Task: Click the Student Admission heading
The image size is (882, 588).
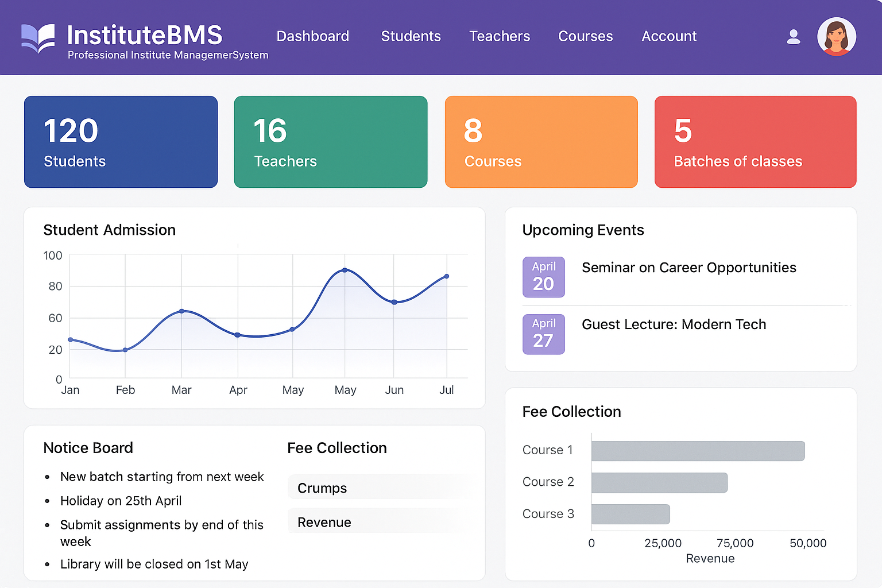Action: point(110,230)
